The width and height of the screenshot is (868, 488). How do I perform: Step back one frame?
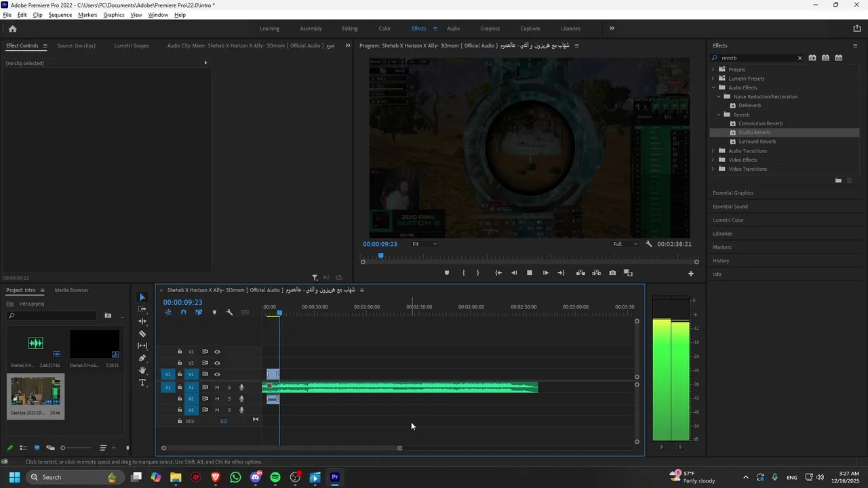click(514, 273)
